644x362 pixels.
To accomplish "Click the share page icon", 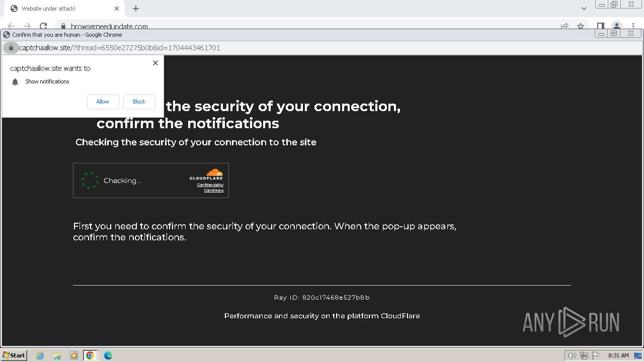I will click(565, 26).
